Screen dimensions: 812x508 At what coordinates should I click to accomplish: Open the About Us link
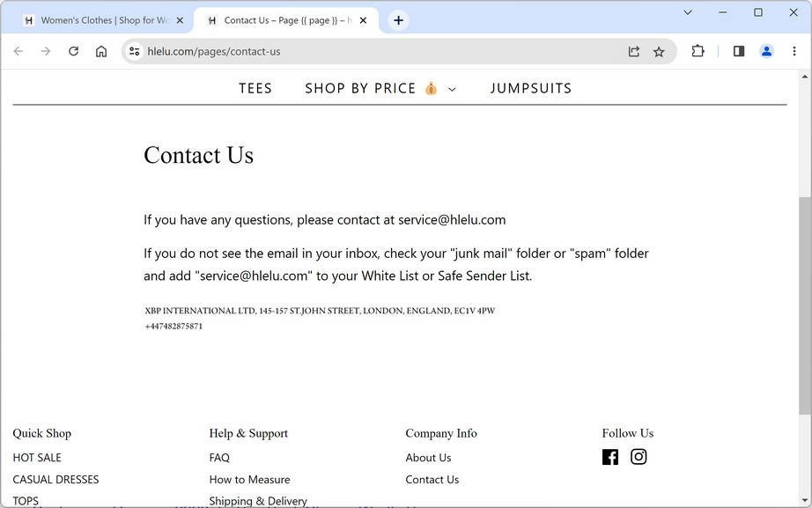tap(428, 458)
